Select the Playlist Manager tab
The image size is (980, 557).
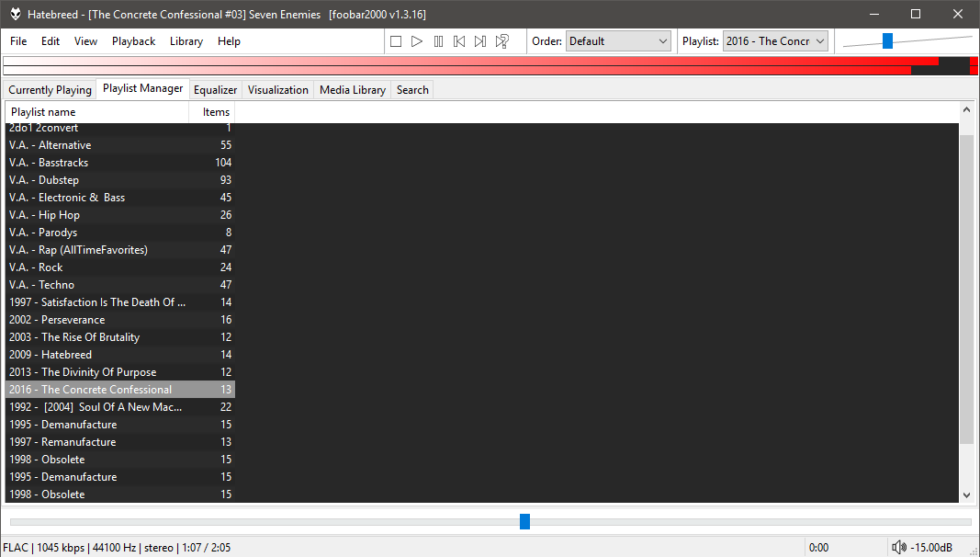[143, 89]
